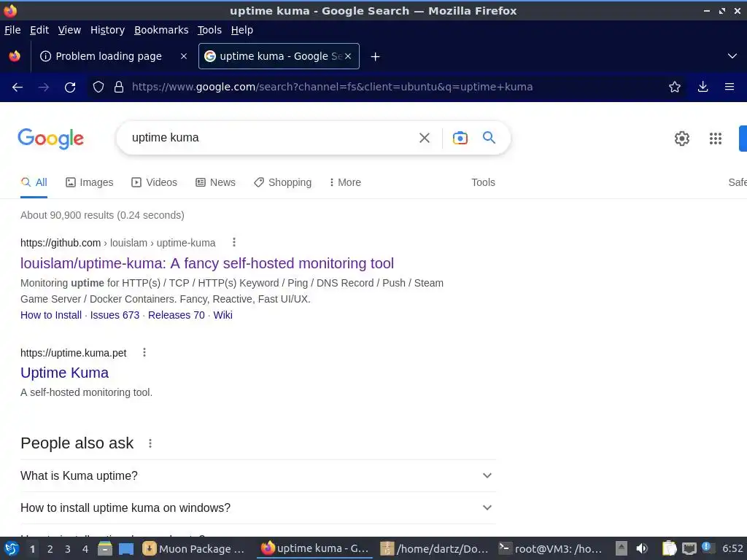747x560 pixels.
Task: Go back with the browser back arrow
Action: [x=18, y=87]
